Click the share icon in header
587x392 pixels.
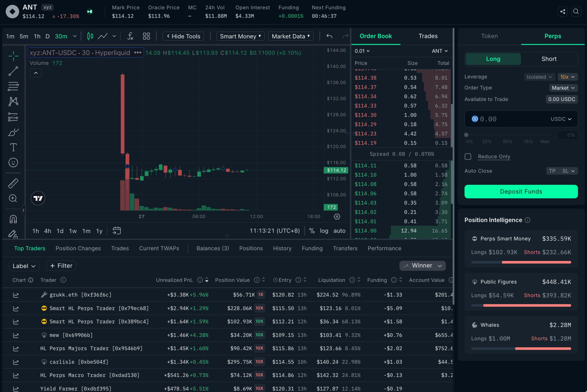(563, 11)
